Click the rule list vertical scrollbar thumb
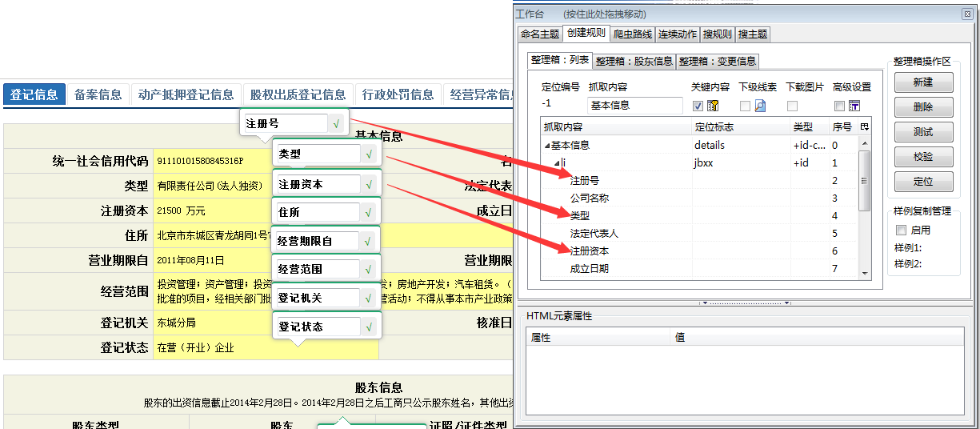The image size is (980, 429). (x=864, y=181)
